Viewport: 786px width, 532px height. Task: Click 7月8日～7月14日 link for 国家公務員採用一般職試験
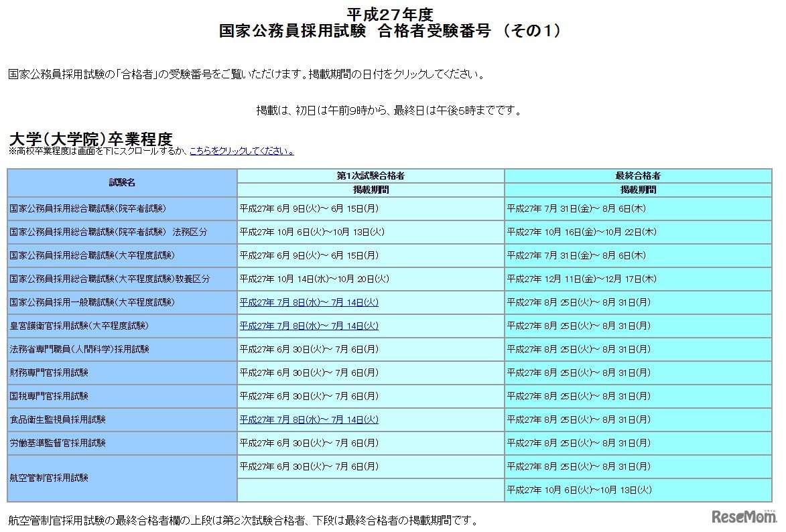(x=308, y=302)
